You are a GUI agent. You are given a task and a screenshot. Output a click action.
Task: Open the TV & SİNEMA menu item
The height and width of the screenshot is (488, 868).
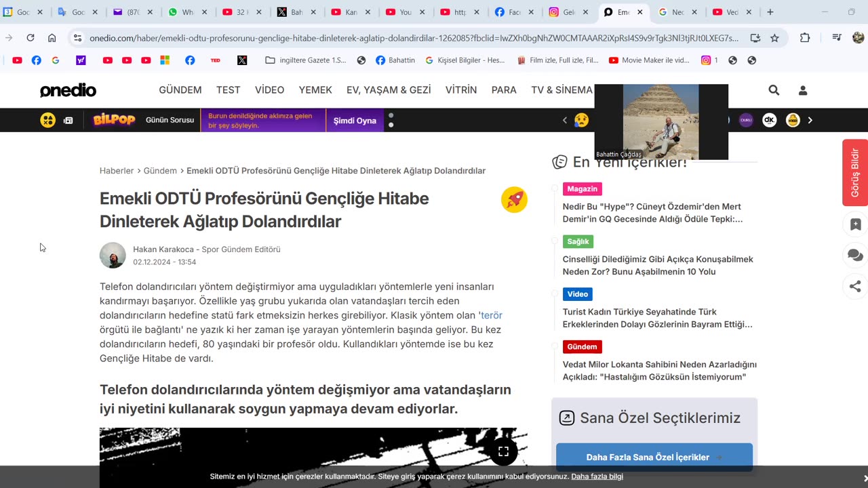562,90
